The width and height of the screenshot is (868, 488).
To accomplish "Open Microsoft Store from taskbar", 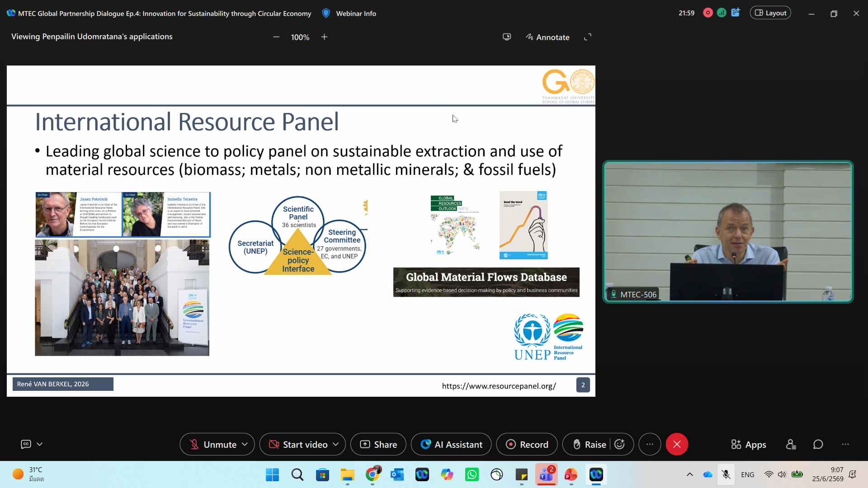I will coord(322,474).
